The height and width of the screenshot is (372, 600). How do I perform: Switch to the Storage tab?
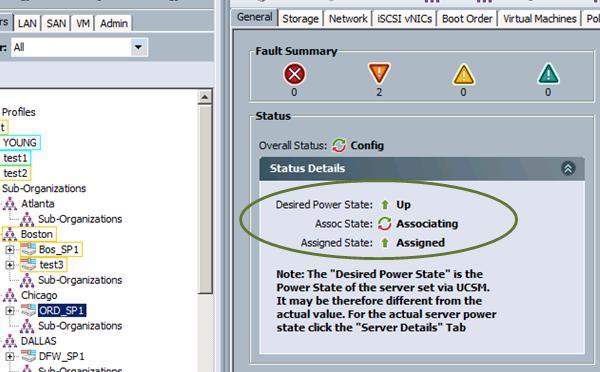tap(300, 19)
